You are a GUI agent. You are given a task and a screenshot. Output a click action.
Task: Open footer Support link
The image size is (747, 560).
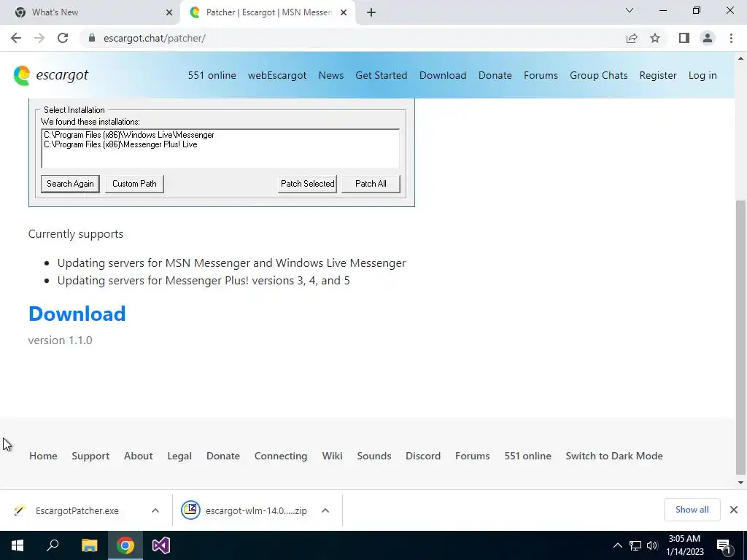coord(90,456)
